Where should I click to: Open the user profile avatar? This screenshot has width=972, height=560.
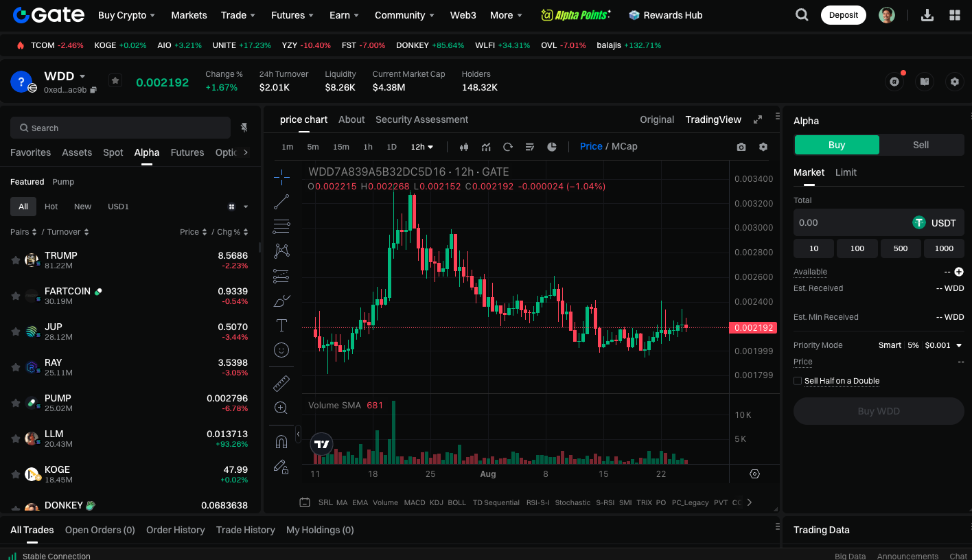pyautogui.click(x=887, y=15)
